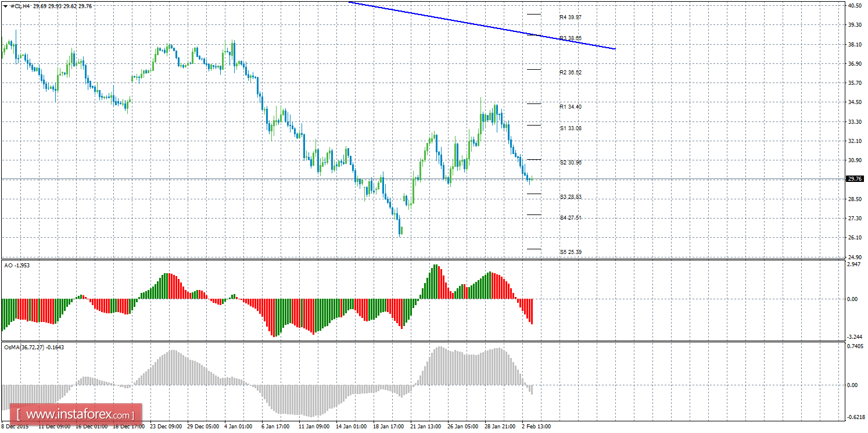
Task: Click the 39.30 price axis value
Action: tap(855, 25)
